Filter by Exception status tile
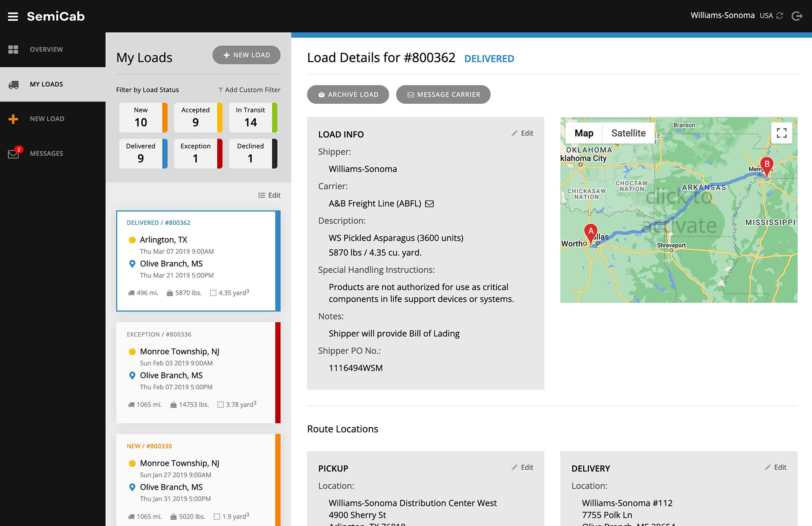 (x=198, y=154)
